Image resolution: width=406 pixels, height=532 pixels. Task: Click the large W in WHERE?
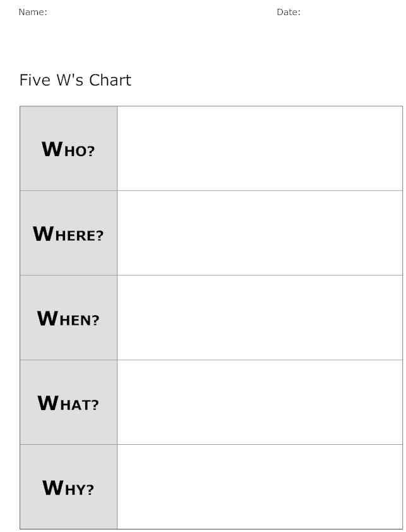click(44, 234)
